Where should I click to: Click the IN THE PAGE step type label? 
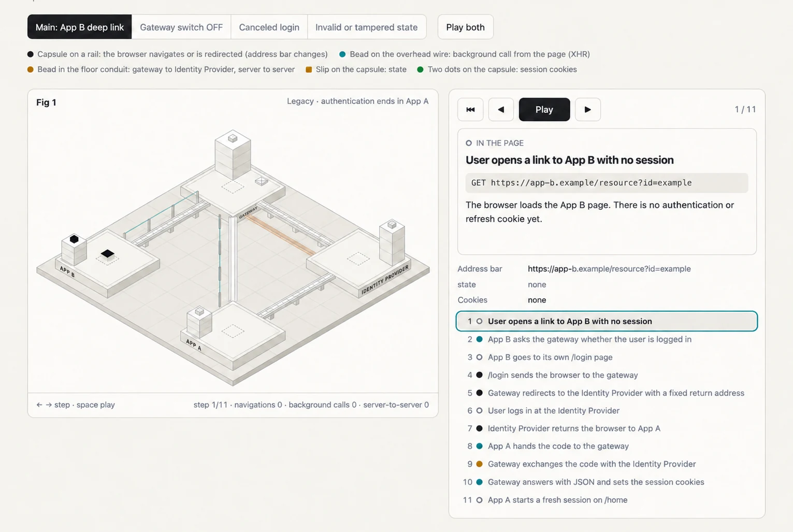pyautogui.click(x=500, y=143)
